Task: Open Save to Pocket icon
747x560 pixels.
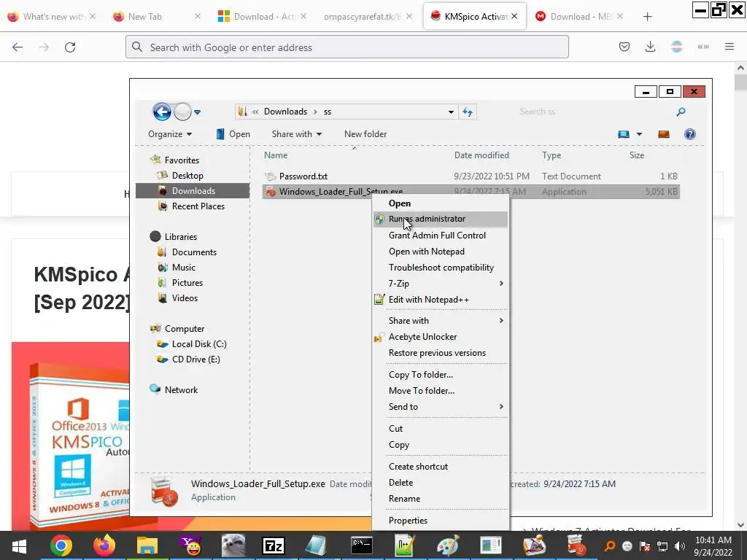Action: coord(624,47)
